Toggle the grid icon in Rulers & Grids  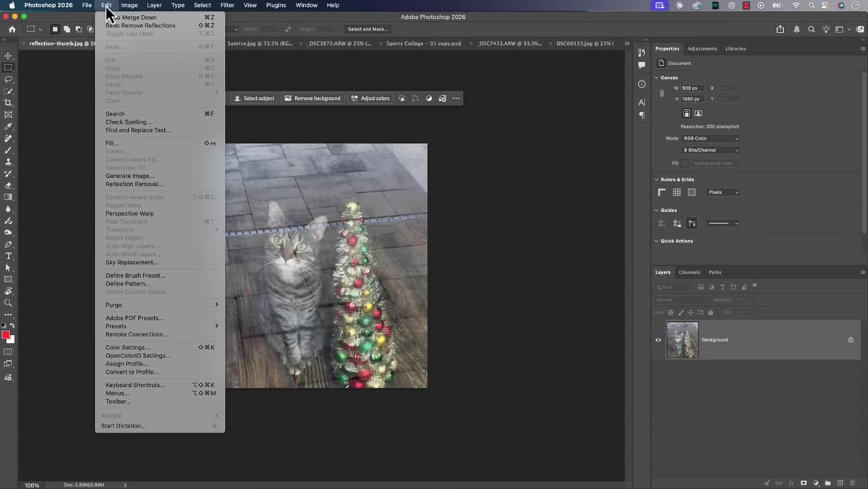[x=676, y=192]
